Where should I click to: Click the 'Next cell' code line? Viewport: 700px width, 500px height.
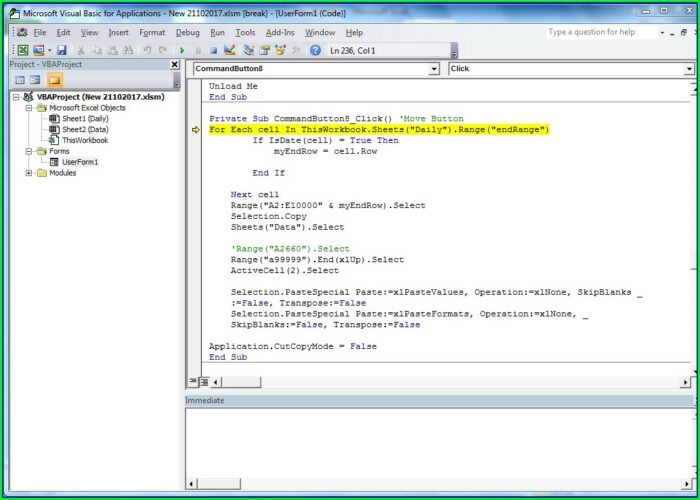[x=255, y=194]
